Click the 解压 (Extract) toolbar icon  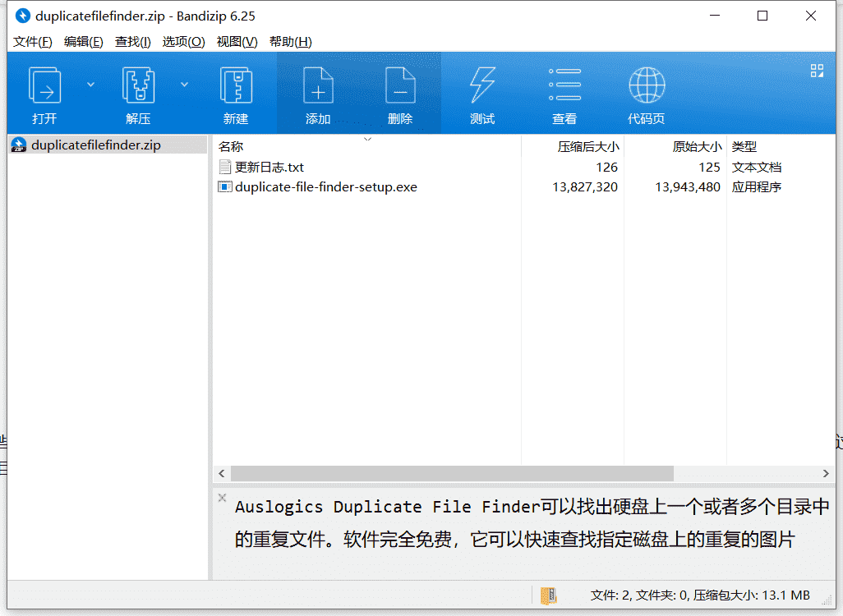pyautogui.click(x=138, y=85)
